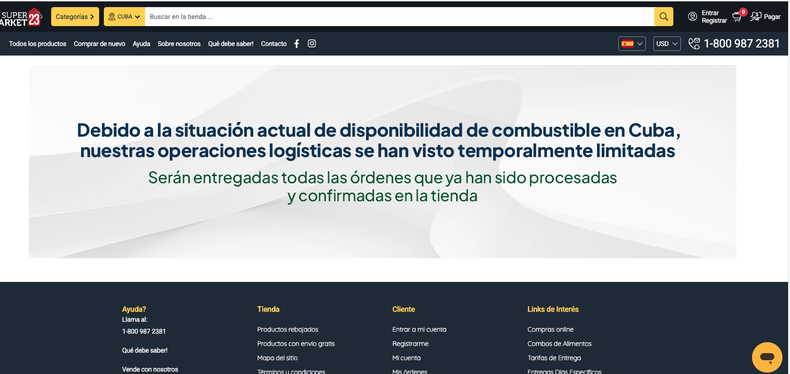Screen dimensions: 790x374
Task: Click Registrarme footer link
Action: (410, 344)
